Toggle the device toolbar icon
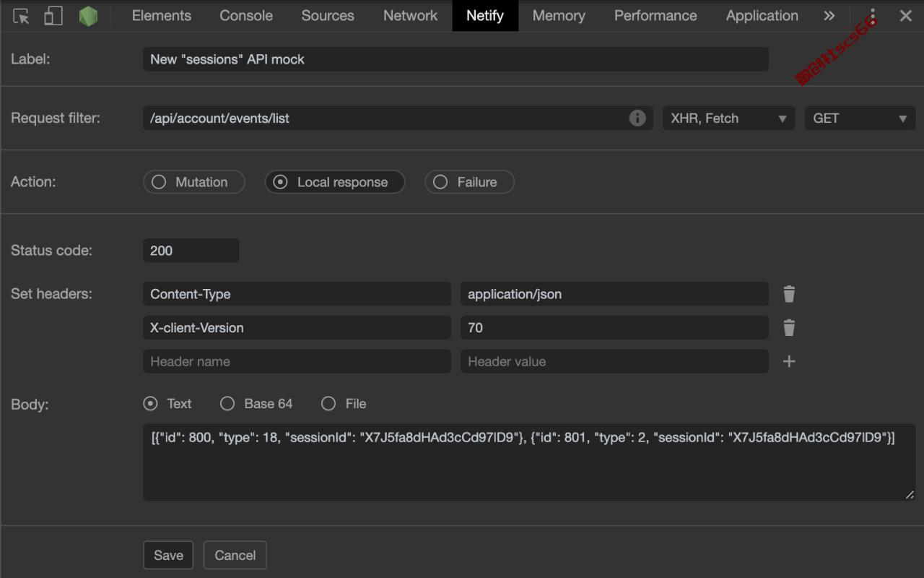924x578 pixels. pos(53,16)
